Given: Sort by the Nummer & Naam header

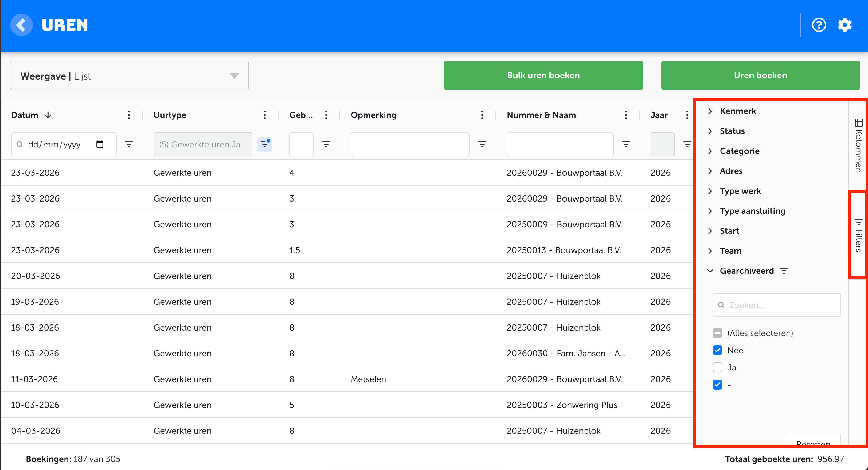Looking at the screenshot, I should (x=541, y=115).
